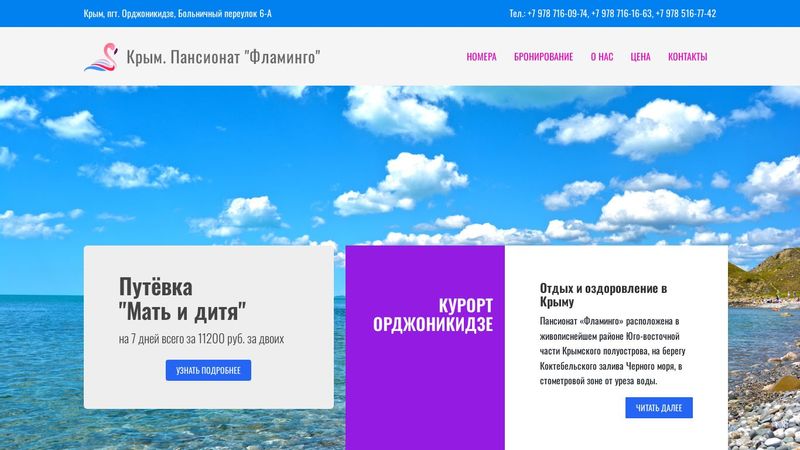Click the Крым. Пансионат "Фламинго" site title
The width and height of the screenshot is (800, 450).
coord(223,57)
